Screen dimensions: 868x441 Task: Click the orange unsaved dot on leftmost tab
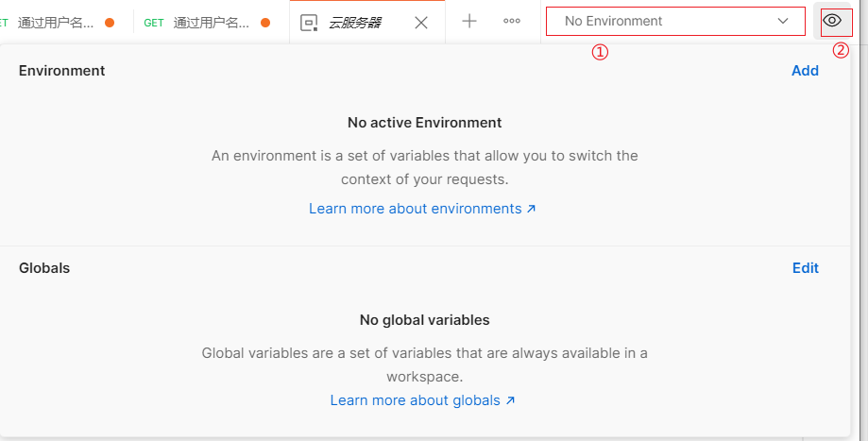pyautogui.click(x=110, y=23)
